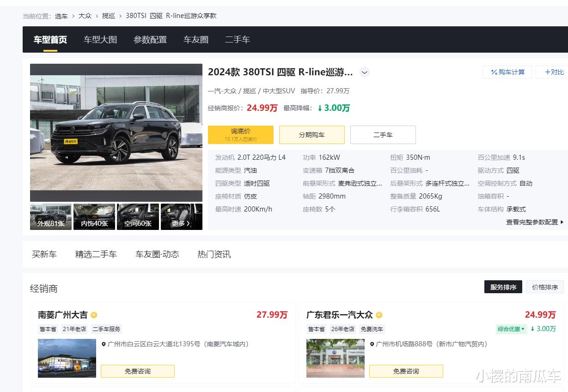The image size is (568, 392).
Task: Open the 购车计算 calculator
Action: click(x=507, y=72)
